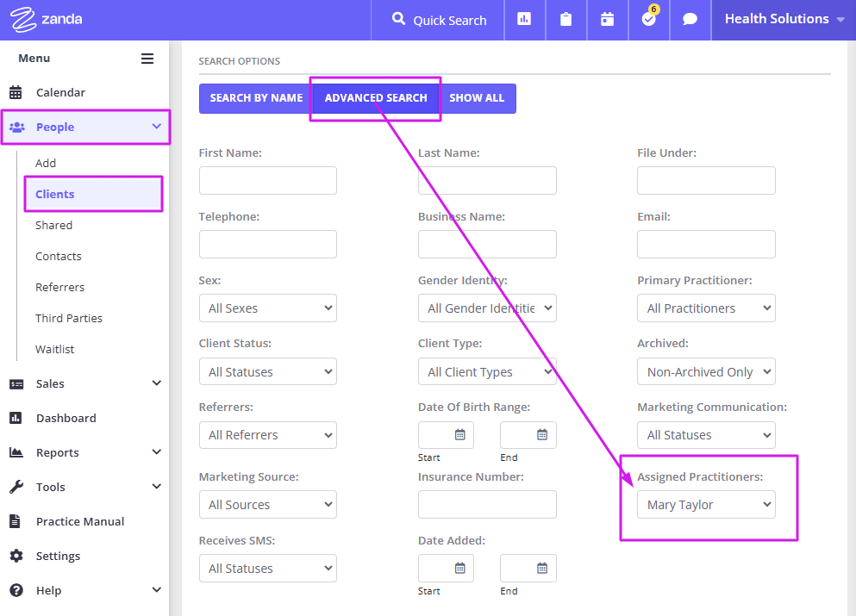This screenshot has height=616, width=856.
Task: Expand the Sales section in the sidebar
Action: [52, 383]
